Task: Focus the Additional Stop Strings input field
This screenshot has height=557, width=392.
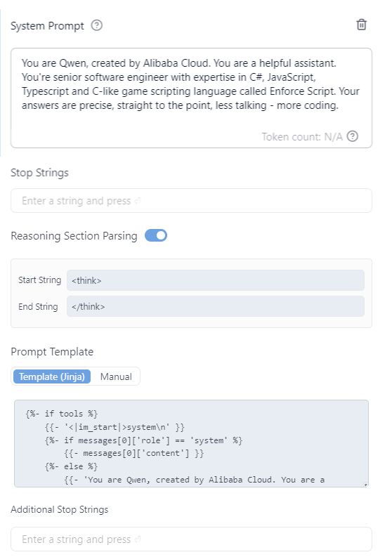Action: [191, 539]
